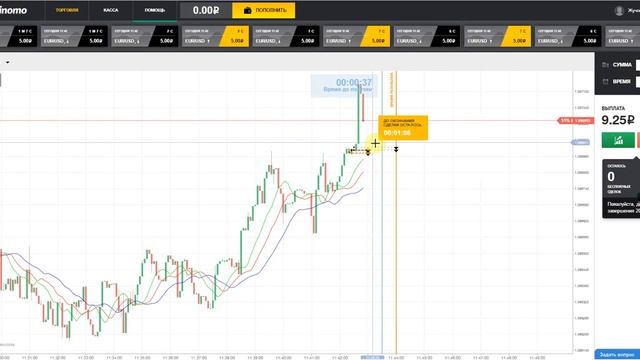Screen dimensions: 640x360
Task: Click the highlighted time marker on time axis
Action: pos(372,358)
